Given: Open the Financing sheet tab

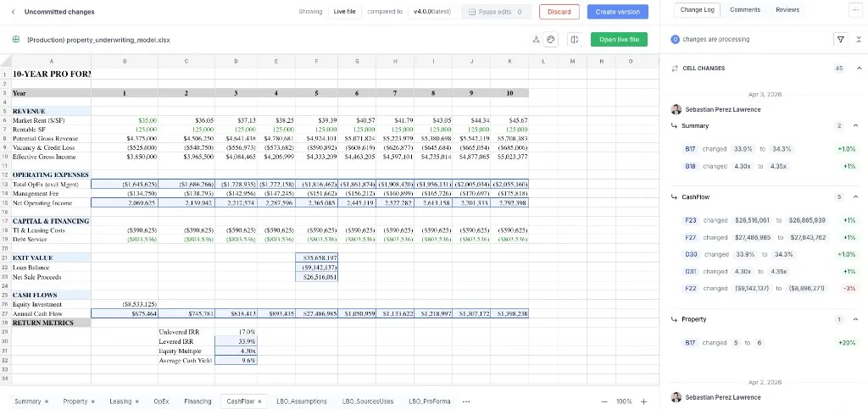Looking at the screenshot, I should [198, 401].
